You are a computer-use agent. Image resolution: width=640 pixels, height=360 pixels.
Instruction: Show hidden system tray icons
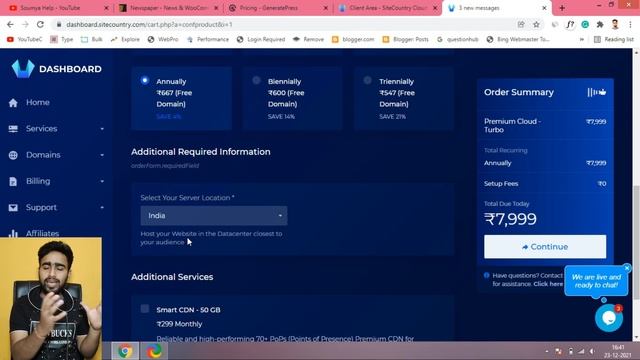point(547,351)
